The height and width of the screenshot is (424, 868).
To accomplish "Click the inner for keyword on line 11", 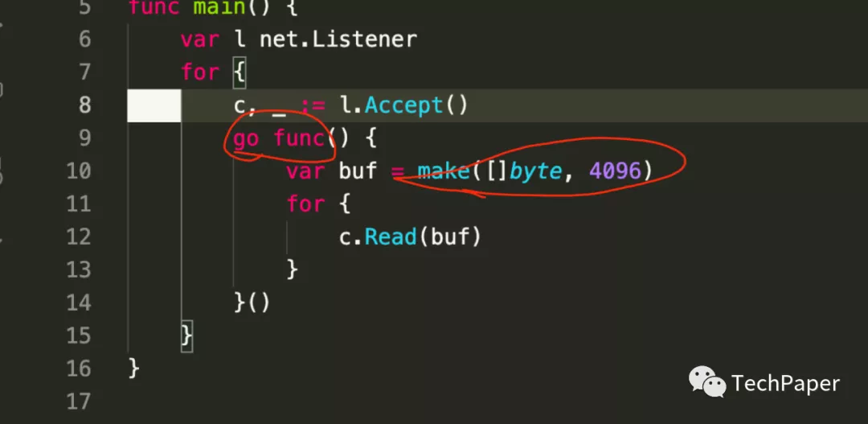I will point(305,204).
